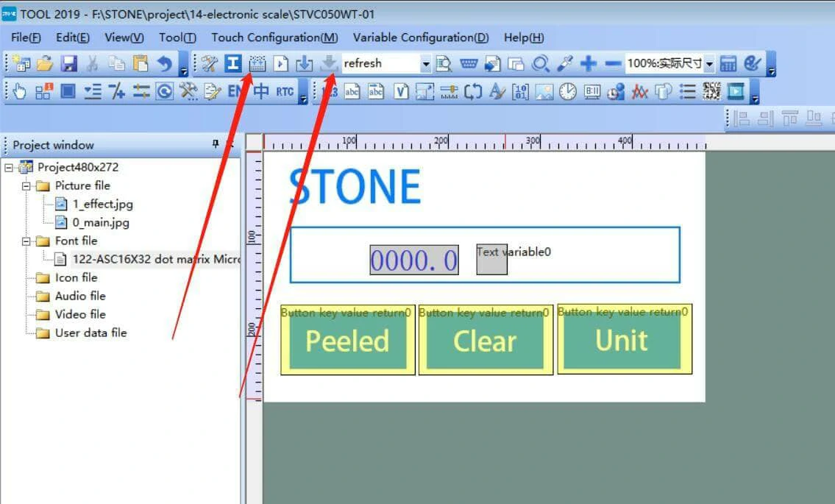Image resolution: width=835 pixels, height=504 pixels.
Task: Select the Clear button on canvas
Action: point(486,340)
